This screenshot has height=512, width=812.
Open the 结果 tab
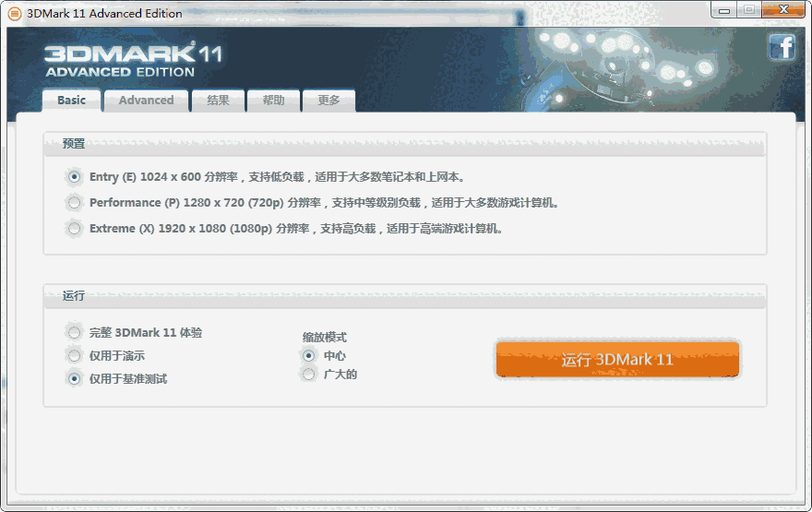point(218,101)
